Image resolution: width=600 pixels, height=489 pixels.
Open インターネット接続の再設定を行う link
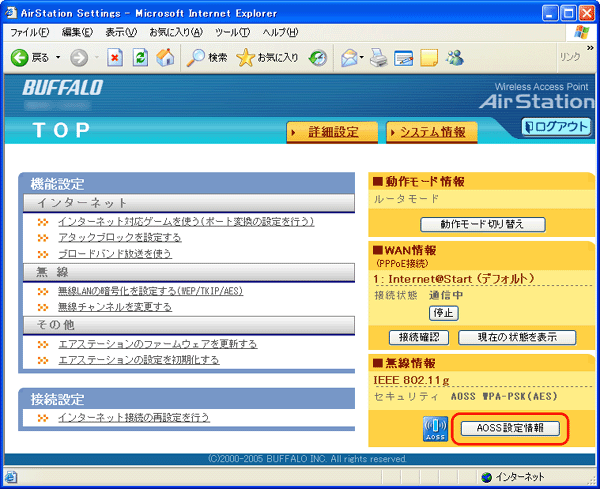pyautogui.click(x=134, y=417)
